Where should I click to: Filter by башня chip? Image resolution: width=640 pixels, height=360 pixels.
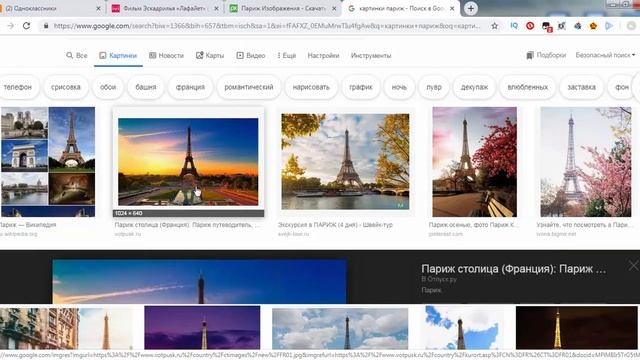146,87
